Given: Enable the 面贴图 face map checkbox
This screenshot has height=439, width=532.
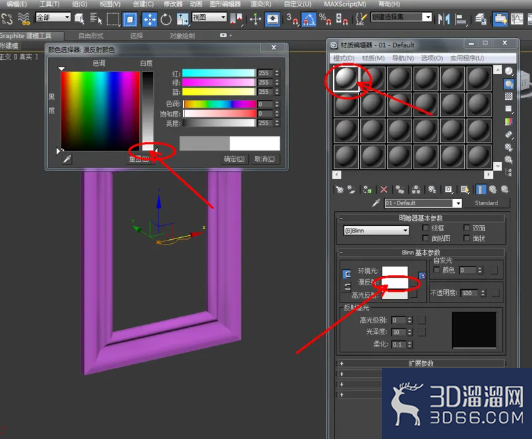Looking at the screenshot, I should 425,238.
